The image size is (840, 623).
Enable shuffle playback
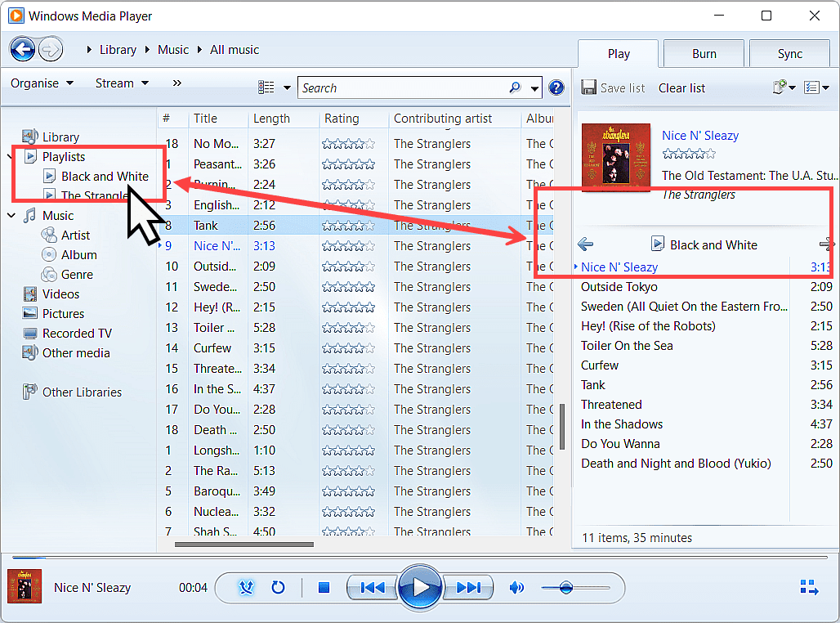(246, 587)
